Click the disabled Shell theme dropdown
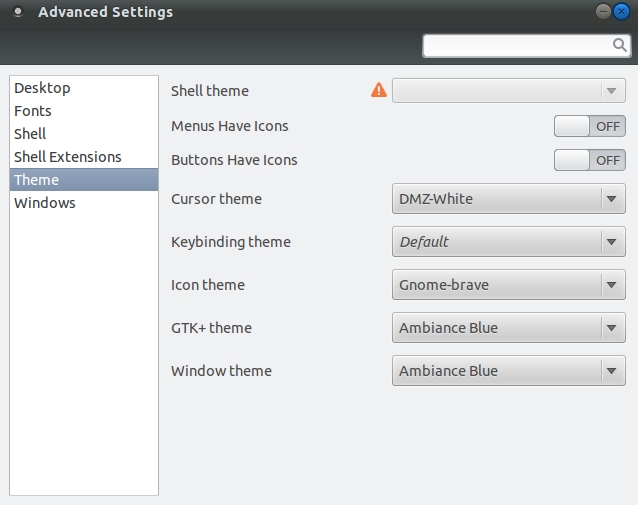Image resolution: width=638 pixels, height=505 pixels. click(509, 91)
